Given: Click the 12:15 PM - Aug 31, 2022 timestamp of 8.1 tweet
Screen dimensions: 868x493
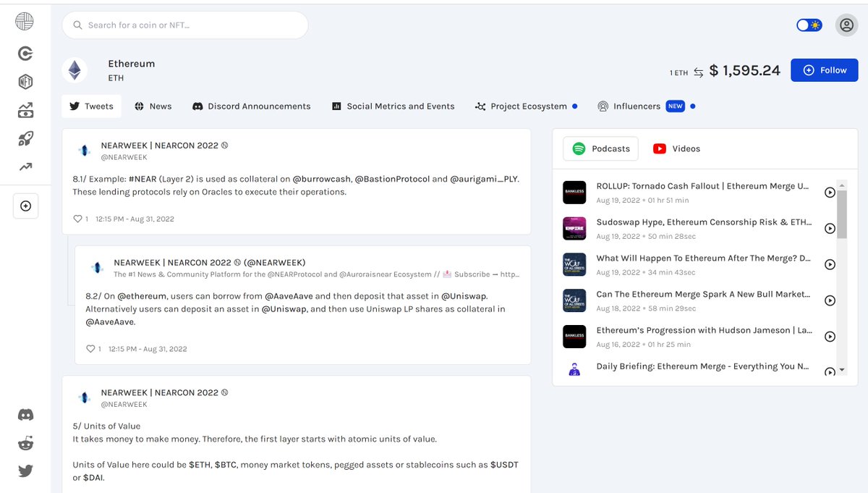Looking at the screenshot, I should (135, 219).
